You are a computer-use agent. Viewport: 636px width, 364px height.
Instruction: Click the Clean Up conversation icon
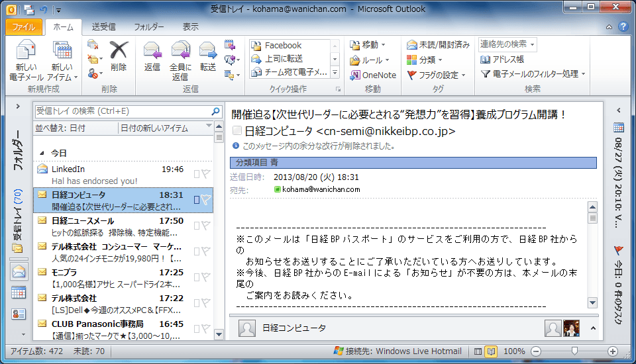coord(95,60)
